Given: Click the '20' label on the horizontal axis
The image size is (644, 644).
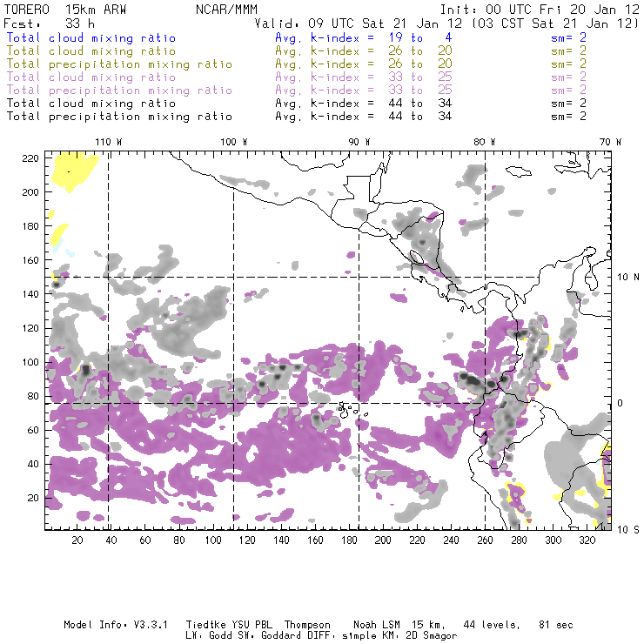Looking at the screenshot, I should click(77, 540).
